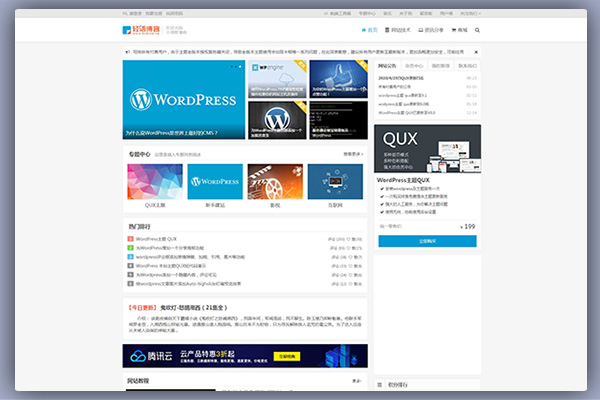
Task: Switch to the 联系我们 sidebar tab
Action: coord(468,66)
